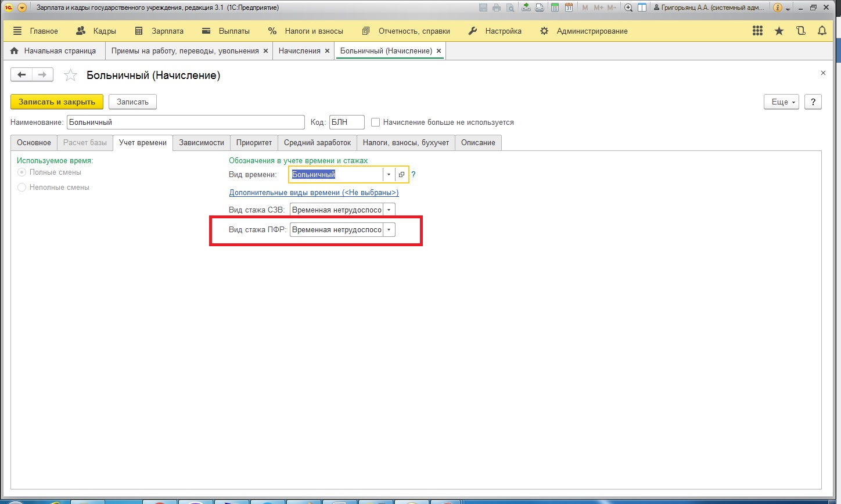The image size is (841, 504).
Task: Select the Неполные смены radio button
Action: click(22, 188)
